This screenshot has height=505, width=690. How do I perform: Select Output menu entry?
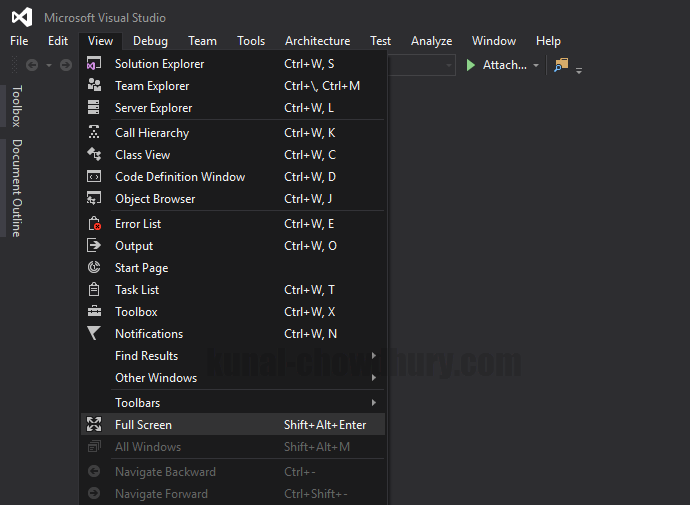click(233, 245)
